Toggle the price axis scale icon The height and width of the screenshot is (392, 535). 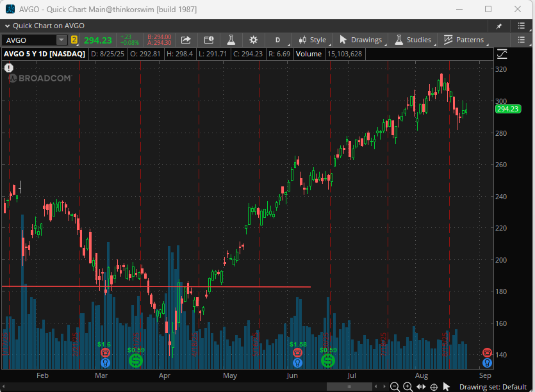pyautogui.click(x=502, y=54)
